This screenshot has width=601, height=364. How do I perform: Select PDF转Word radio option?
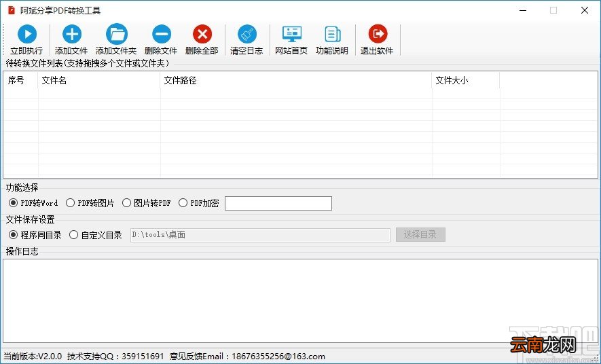click(33, 202)
